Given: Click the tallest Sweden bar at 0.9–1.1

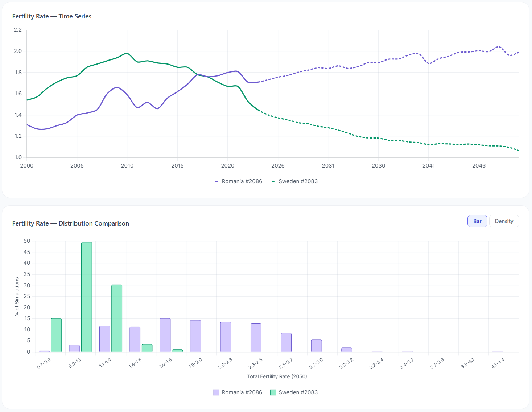Looking at the screenshot, I should click(86, 297).
